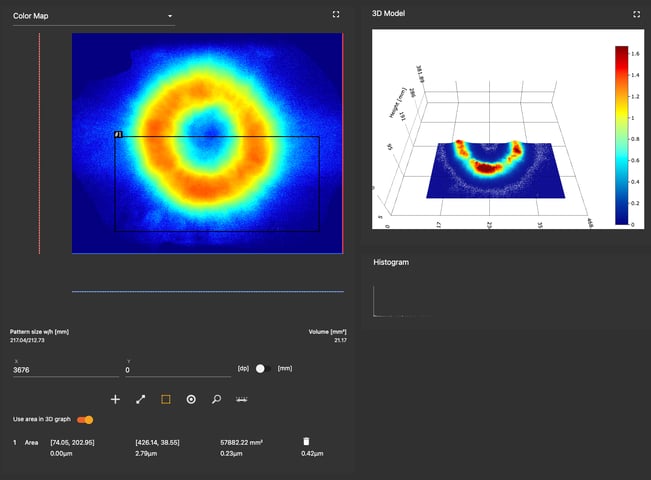Select the ruler profile tool
The image size is (651, 480).
(x=241, y=399)
